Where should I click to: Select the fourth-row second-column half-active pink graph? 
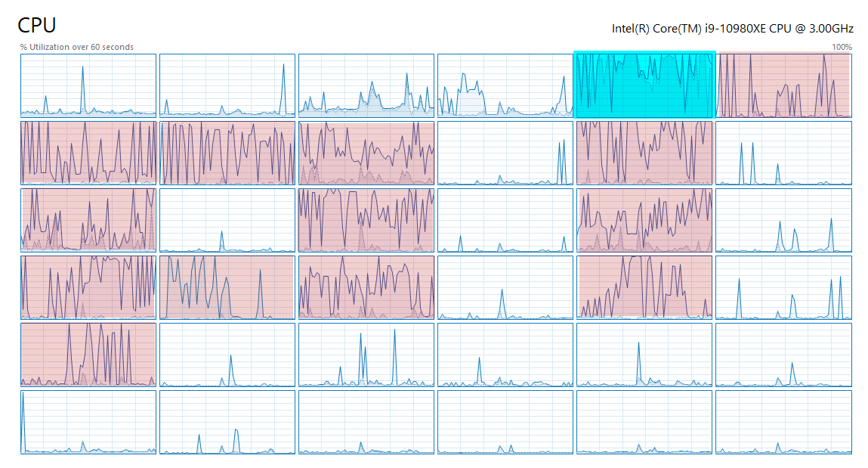point(227,287)
